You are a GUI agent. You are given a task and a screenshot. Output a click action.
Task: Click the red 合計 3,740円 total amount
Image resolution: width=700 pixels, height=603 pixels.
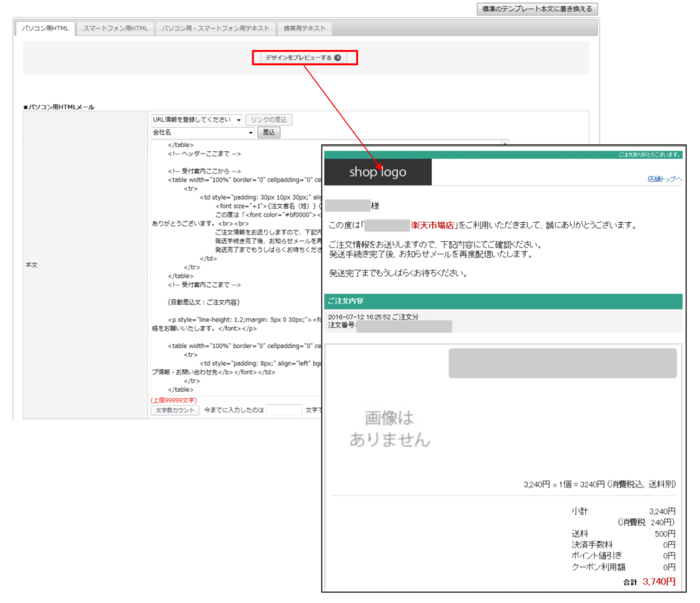[659, 582]
